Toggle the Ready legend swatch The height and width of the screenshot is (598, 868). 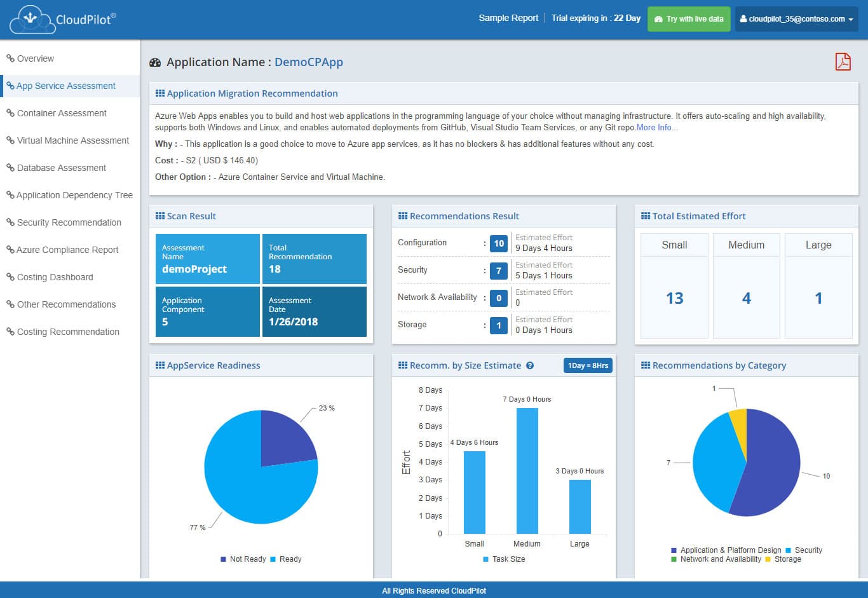[x=273, y=559]
